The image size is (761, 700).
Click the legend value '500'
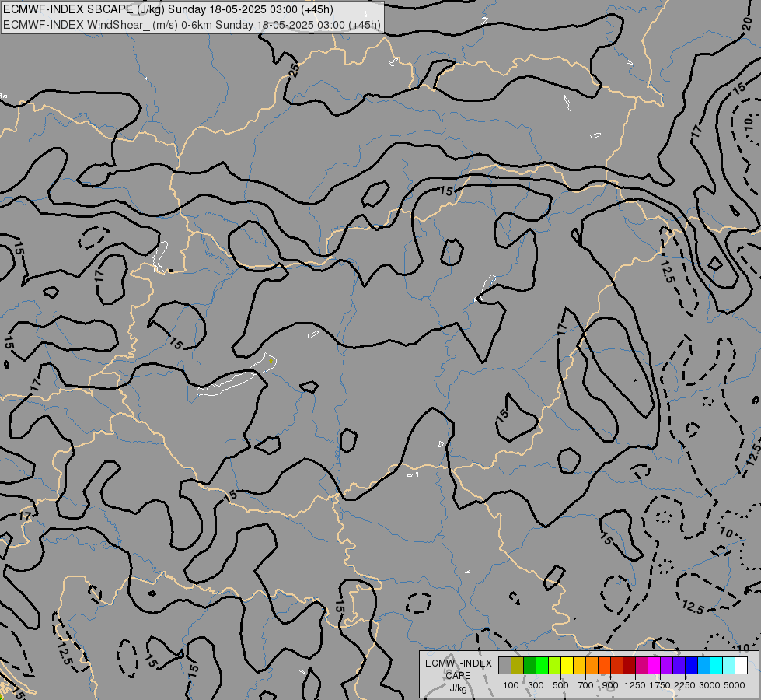[560, 685]
